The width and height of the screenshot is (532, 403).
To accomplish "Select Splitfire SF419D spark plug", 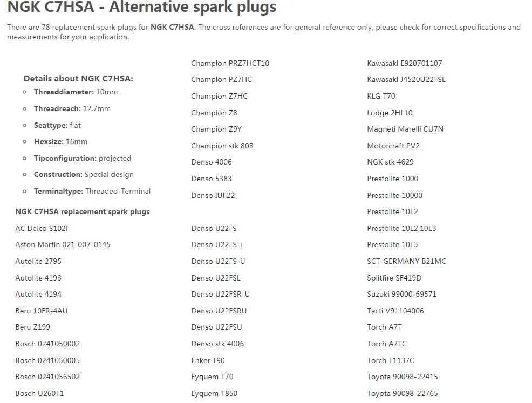I will click(x=394, y=278).
